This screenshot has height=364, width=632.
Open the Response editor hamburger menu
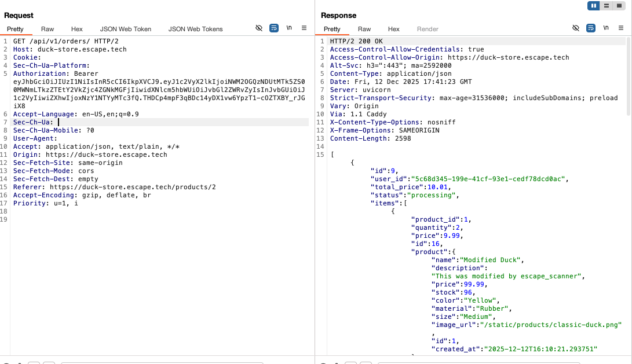point(620,27)
